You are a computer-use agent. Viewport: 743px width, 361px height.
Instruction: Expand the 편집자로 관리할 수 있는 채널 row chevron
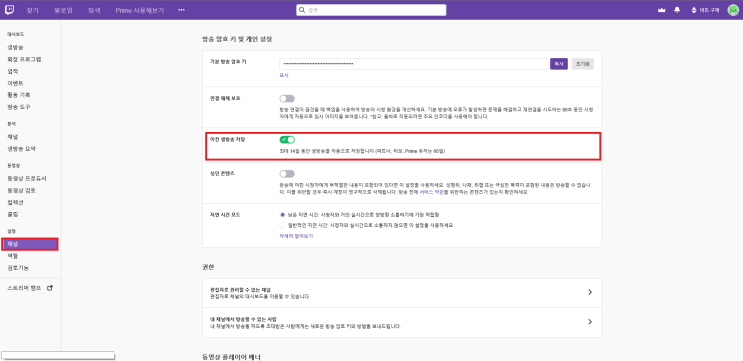(590, 292)
